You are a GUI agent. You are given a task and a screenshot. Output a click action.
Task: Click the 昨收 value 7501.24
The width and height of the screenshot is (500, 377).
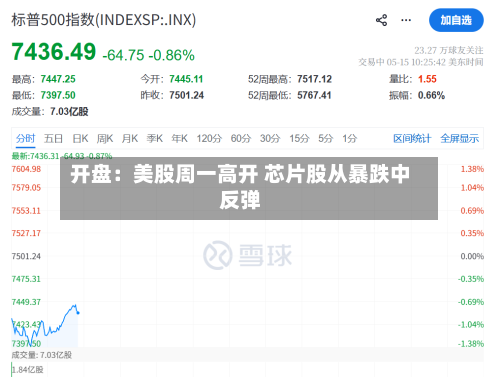[186, 95]
